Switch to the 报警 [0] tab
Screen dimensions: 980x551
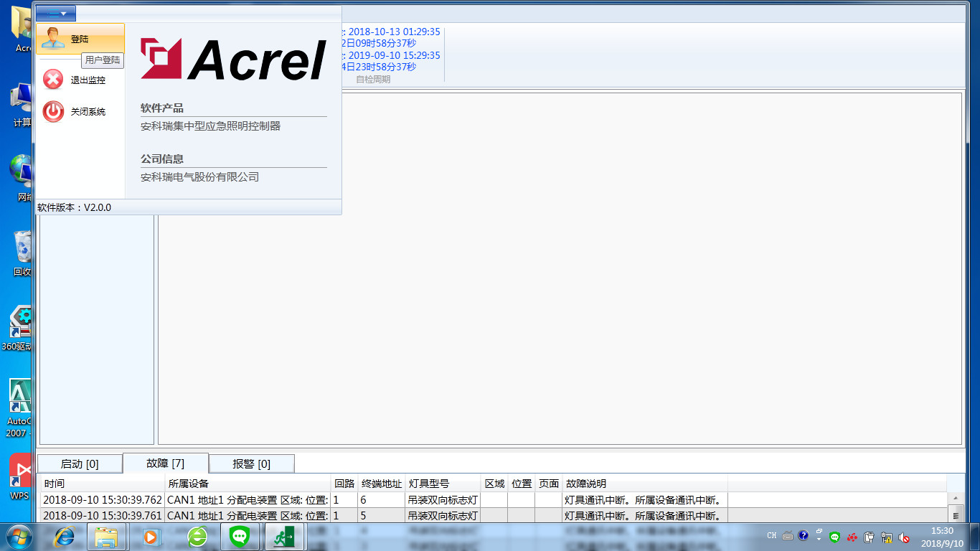coord(251,463)
